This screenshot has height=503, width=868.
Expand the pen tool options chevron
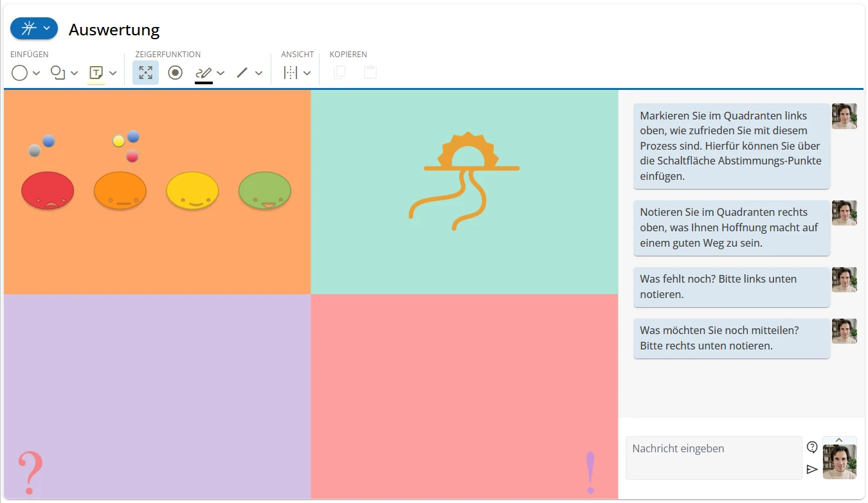pos(221,73)
